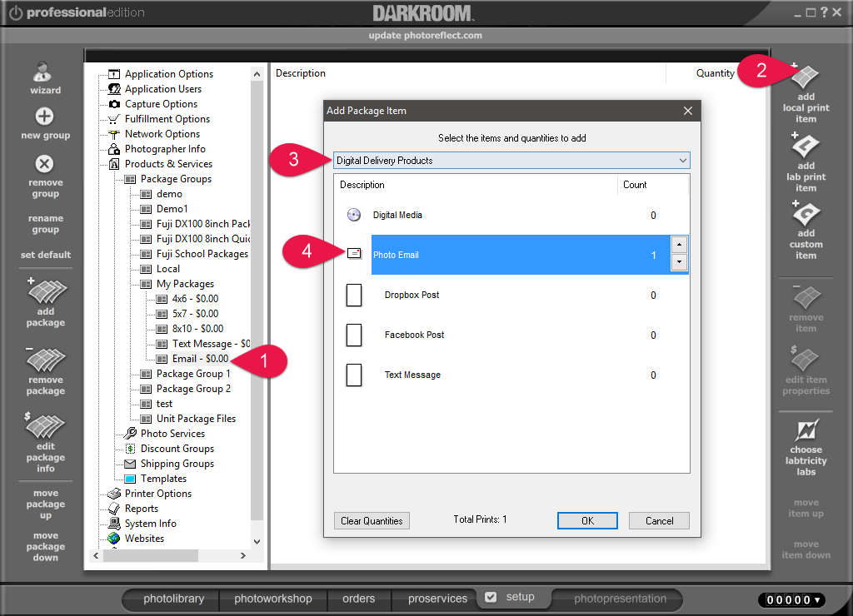Switch to orders tab
Viewport: 853px width, 616px height.
[358, 599]
